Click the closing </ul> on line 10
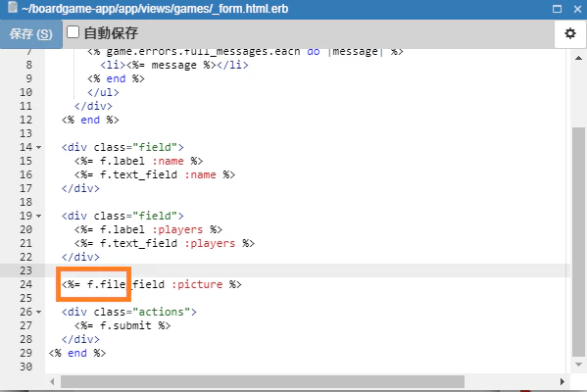This screenshot has height=392, width=587. [103, 92]
